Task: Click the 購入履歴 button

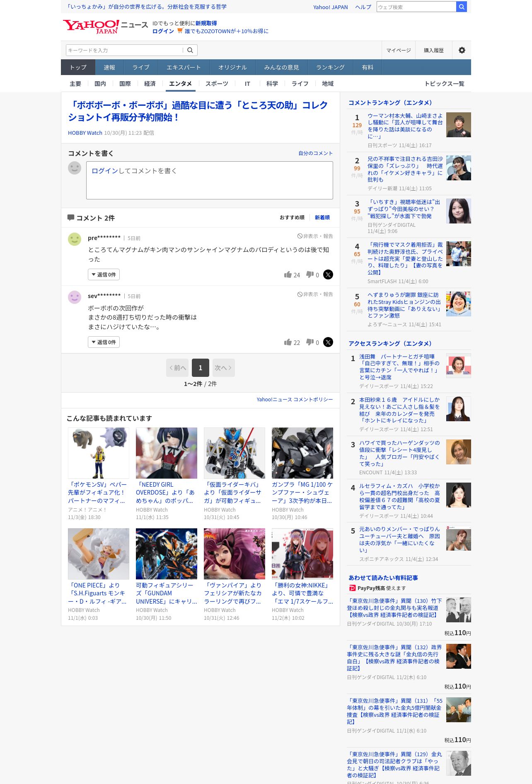Action: [434, 50]
